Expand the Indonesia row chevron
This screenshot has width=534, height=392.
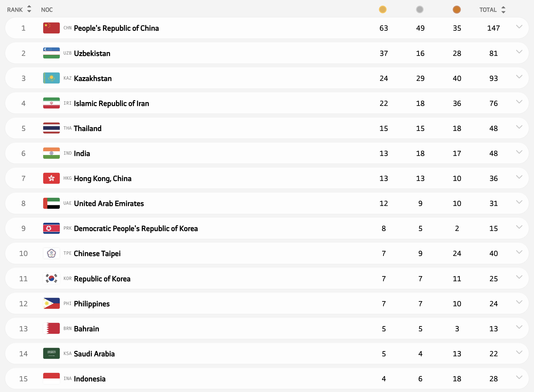pos(519,377)
